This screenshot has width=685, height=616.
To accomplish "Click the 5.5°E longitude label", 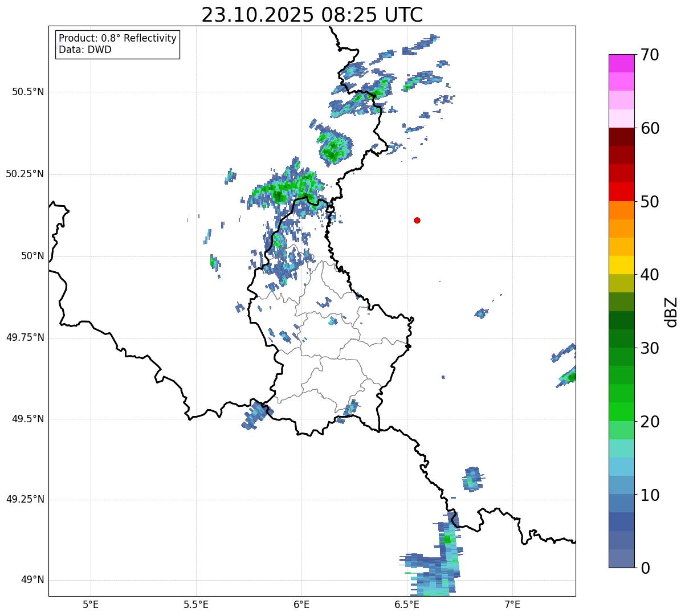I will coord(196,604).
